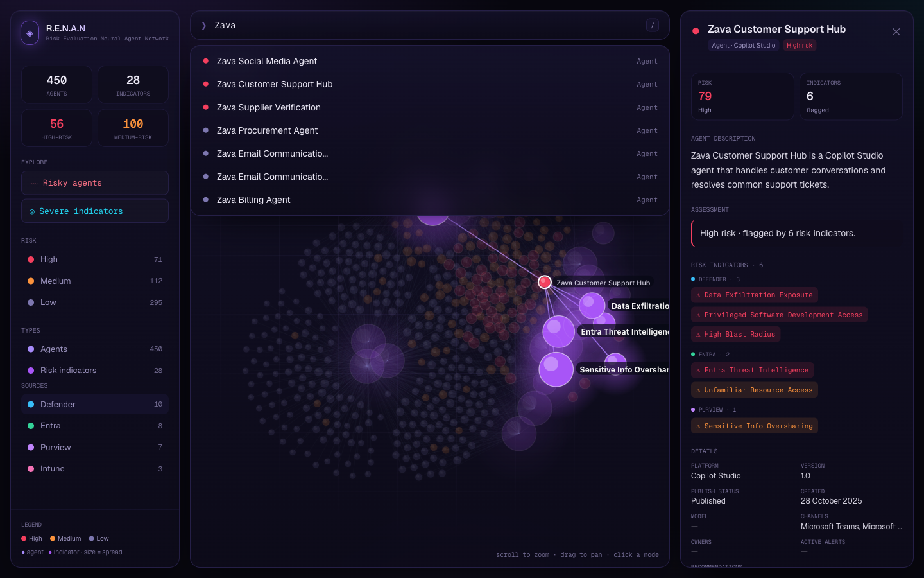Screen dimensions: 924x578
Task: Click the R.E.N.A.N diamond logo icon
Action: (30, 33)
